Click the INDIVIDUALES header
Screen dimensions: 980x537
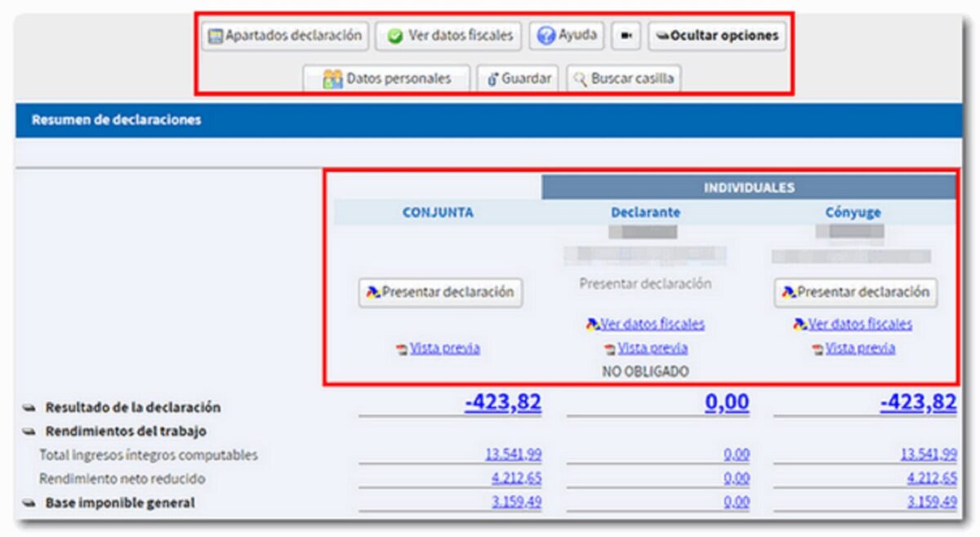pos(749,188)
